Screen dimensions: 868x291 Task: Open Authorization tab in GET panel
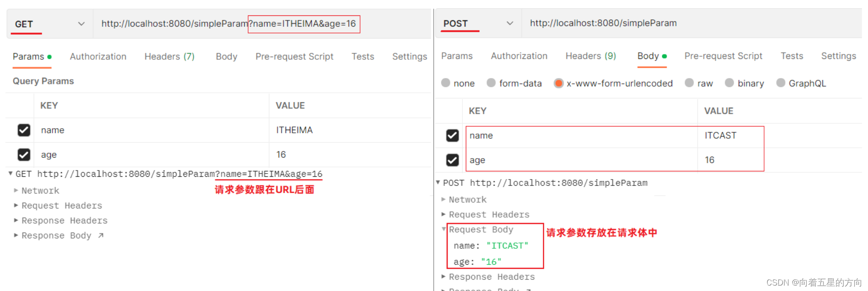(x=98, y=57)
